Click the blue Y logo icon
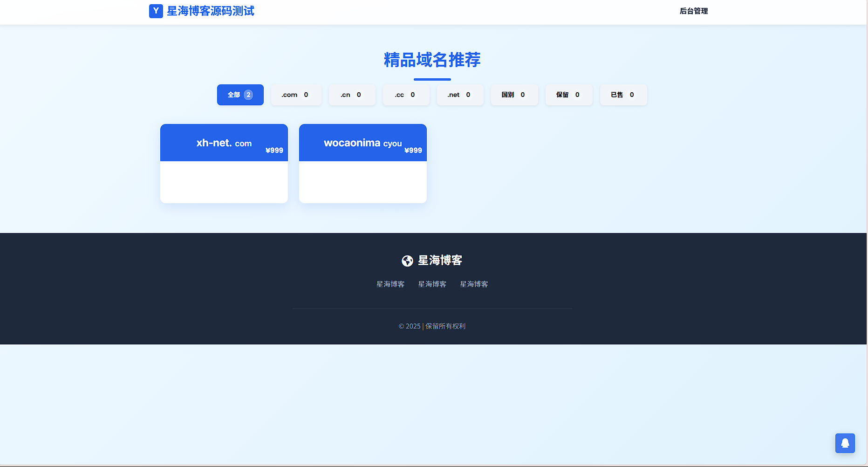 point(156,11)
